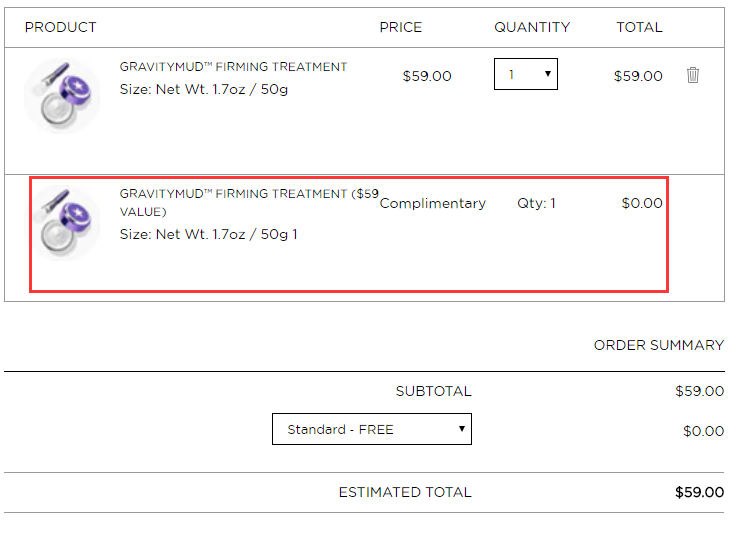
Task: Remove GravityMud item with trash icon
Action: [692, 75]
